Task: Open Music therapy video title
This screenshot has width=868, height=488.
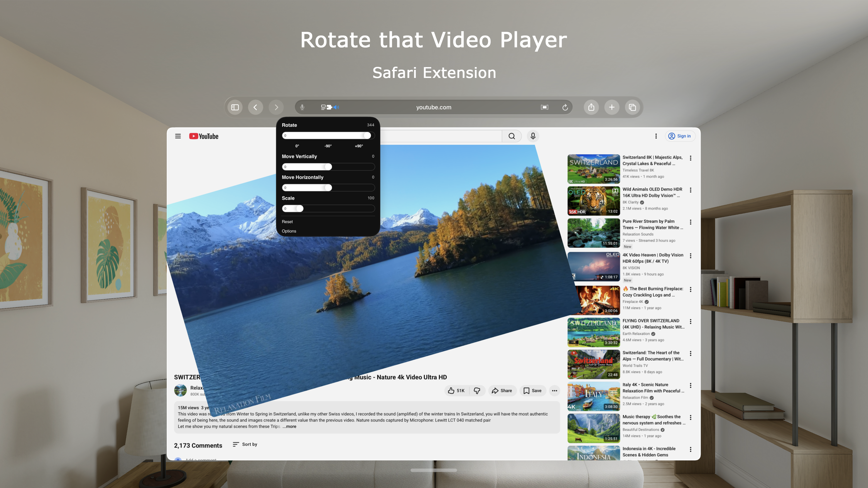Action: pos(654,420)
